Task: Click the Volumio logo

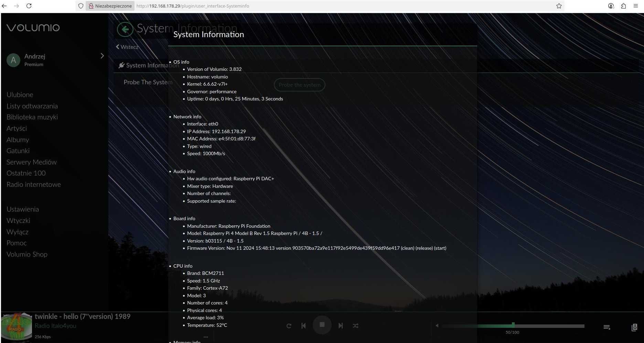Action: click(x=33, y=28)
